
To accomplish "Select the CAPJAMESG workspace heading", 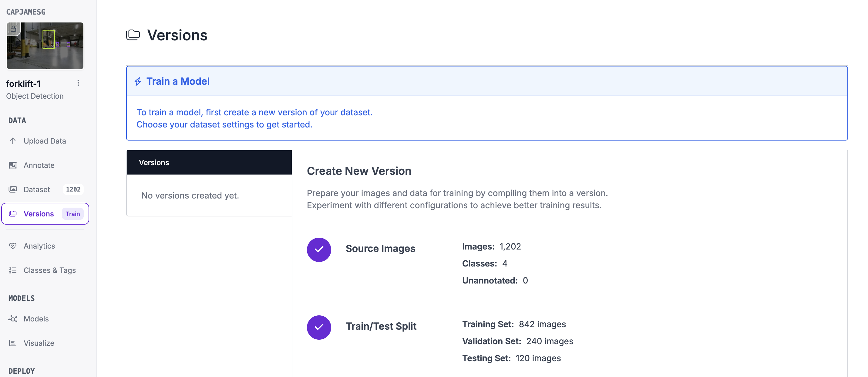I will pos(25,12).
